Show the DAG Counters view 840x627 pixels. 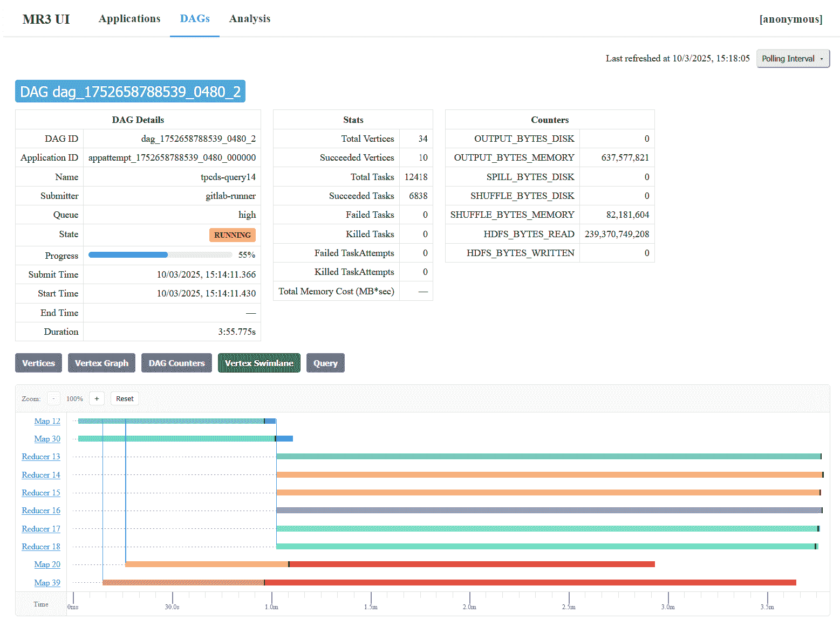coord(176,363)
